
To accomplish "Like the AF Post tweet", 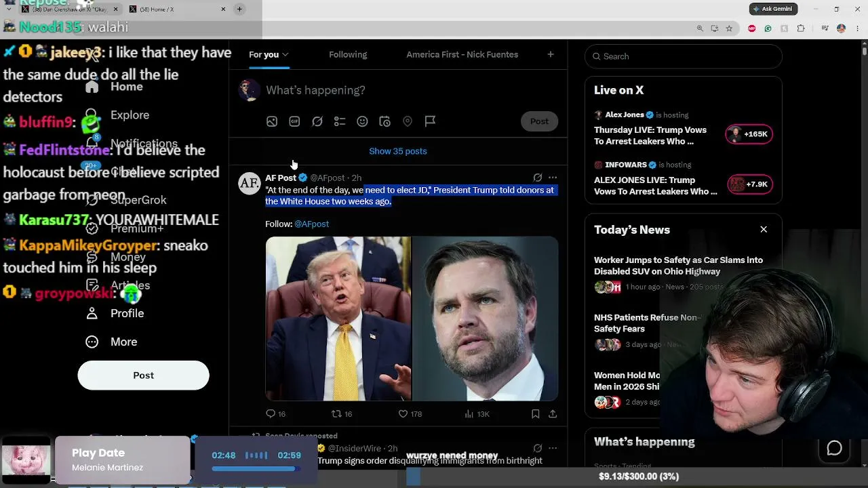I will (x=410, y=413).
